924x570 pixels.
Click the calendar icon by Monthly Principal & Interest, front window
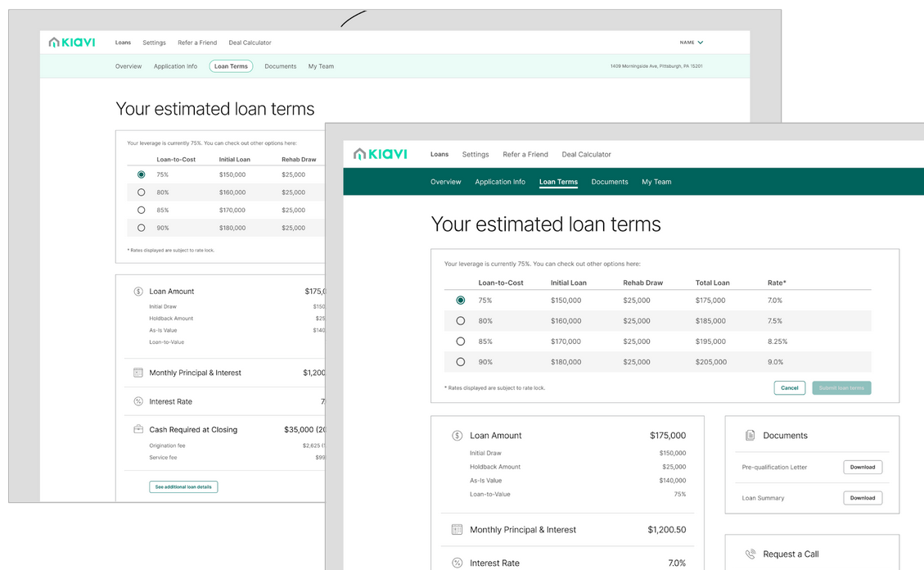click(x=457, y=529)
